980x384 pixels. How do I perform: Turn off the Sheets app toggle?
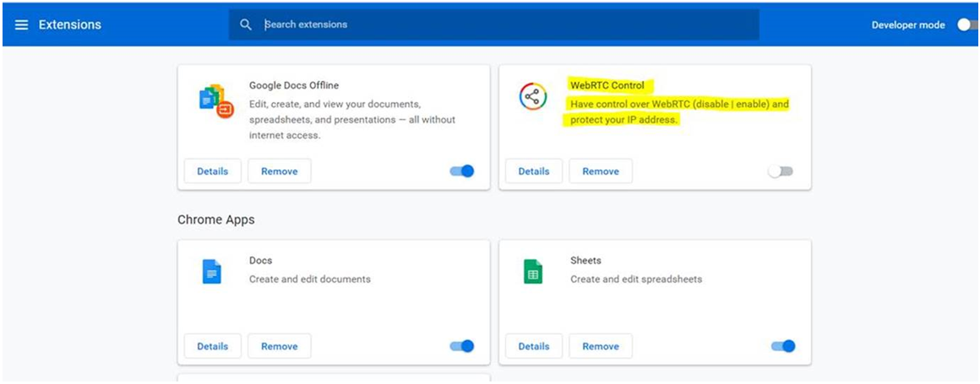click(x=783, y=346)
